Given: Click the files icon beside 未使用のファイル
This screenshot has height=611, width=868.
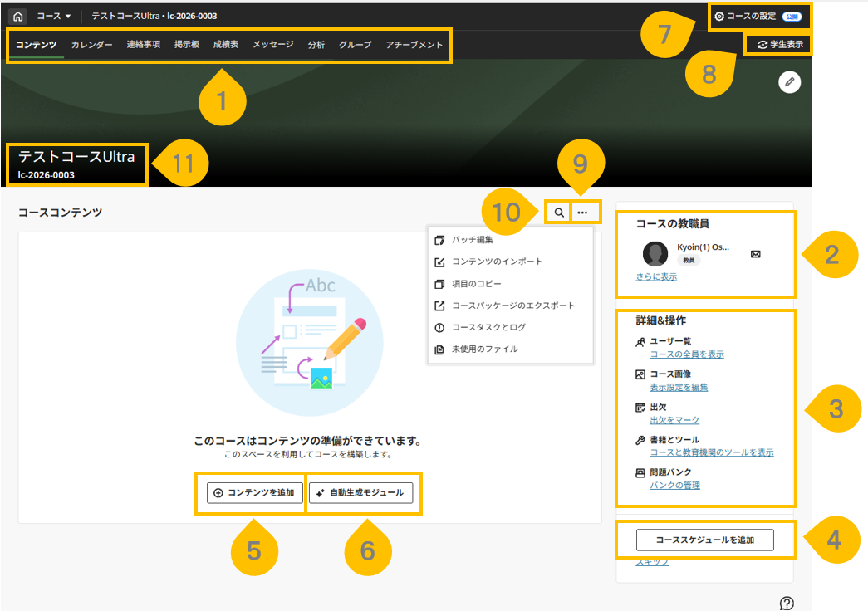Looking at the screenshot, I should (x=439, y=349).
